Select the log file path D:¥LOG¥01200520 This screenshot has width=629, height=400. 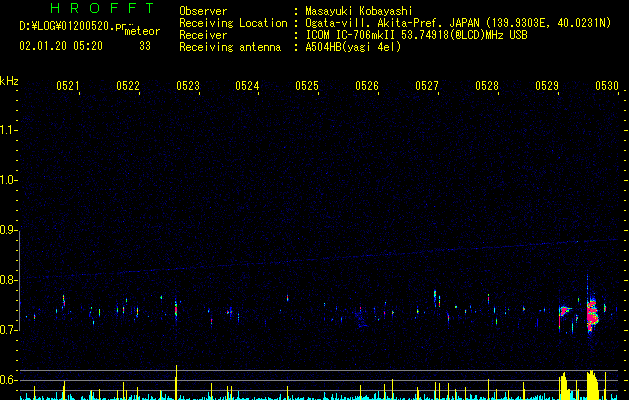[x=67, y=26]
